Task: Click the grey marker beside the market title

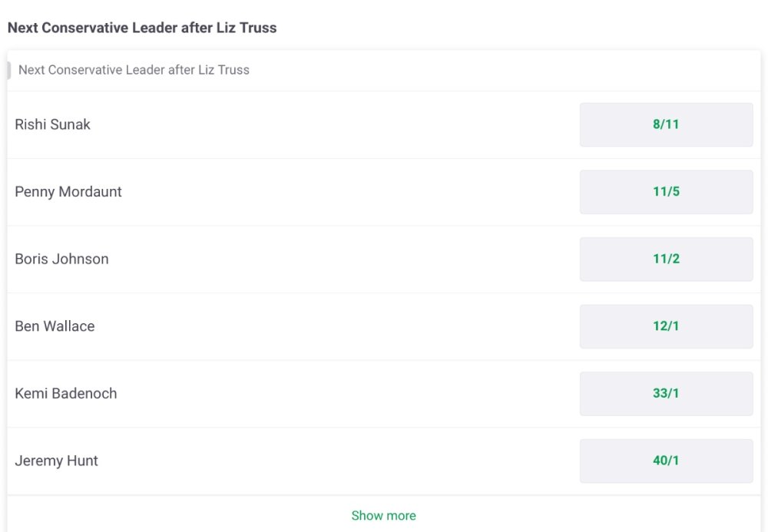Action: pyautogui.click(x=9, y=70)
